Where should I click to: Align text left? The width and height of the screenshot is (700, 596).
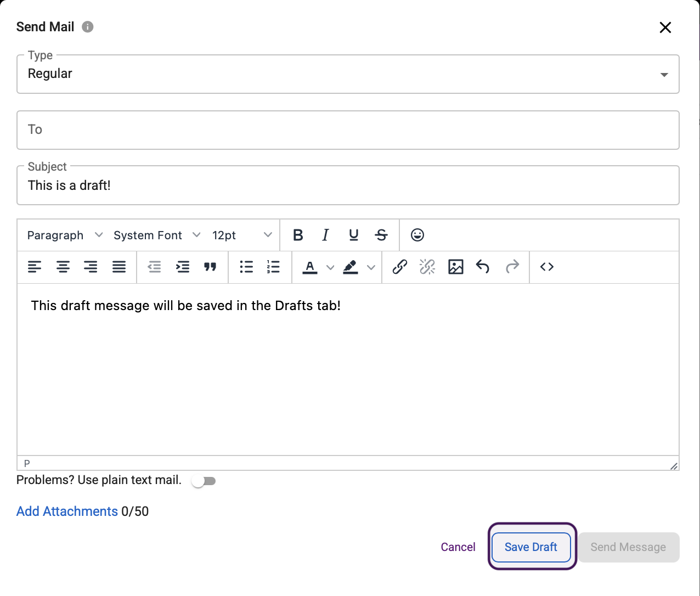[35, 267]
